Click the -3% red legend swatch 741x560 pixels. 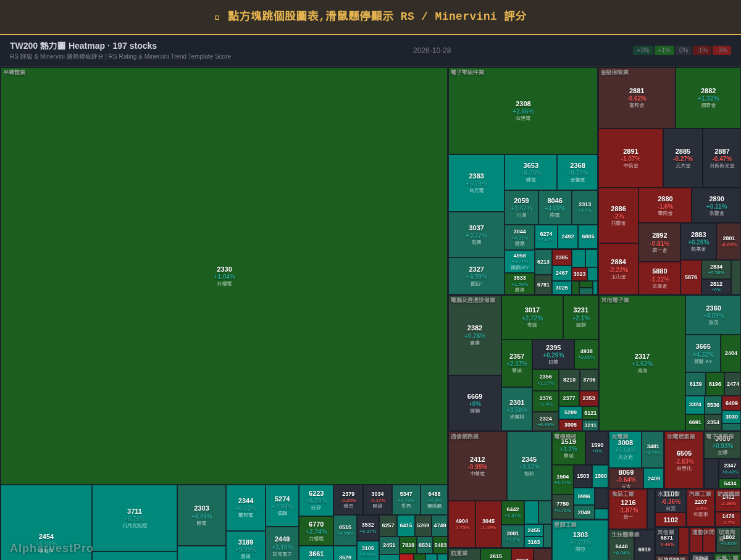click(x=722, y=51)
